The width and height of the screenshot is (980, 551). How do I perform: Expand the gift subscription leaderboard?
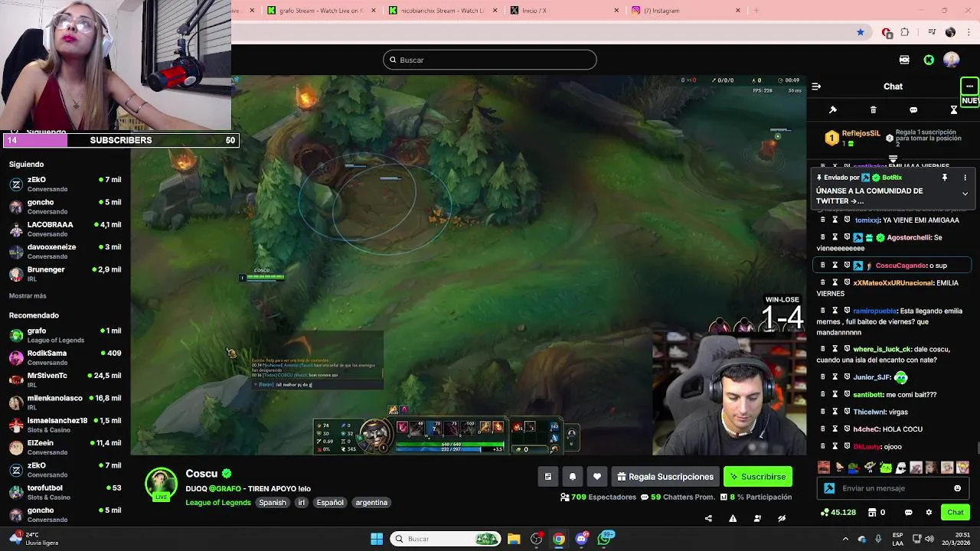coord(893,158)
